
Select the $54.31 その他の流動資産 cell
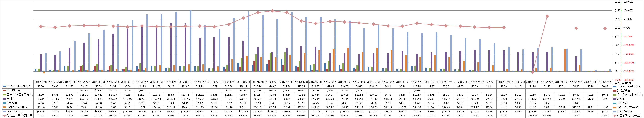(345, 107)
